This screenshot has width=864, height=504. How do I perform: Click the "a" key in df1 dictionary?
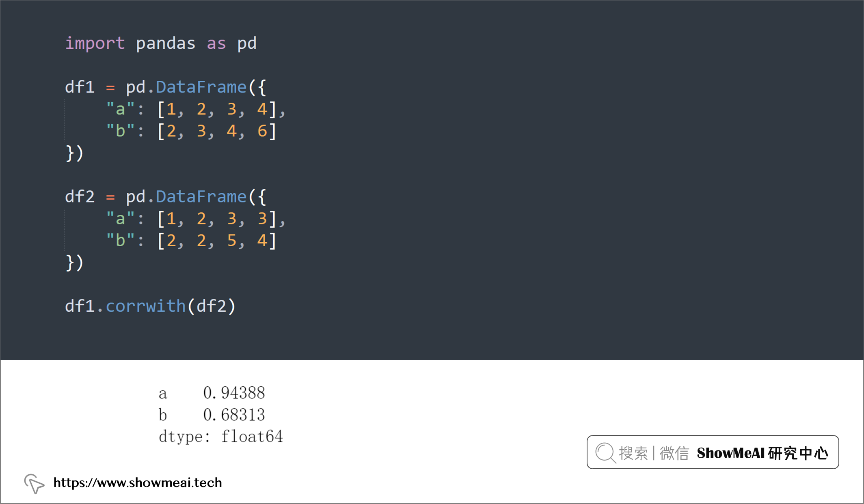pyautogui.click(x=120, y=109)
